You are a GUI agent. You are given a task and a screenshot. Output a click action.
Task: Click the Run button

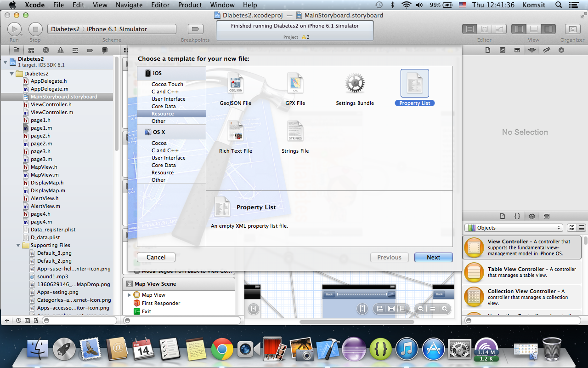tap(14, 29)
